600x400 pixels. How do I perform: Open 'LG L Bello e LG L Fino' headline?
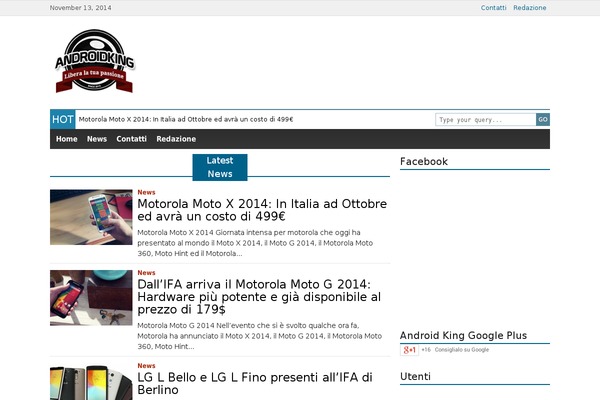[255, 384]
